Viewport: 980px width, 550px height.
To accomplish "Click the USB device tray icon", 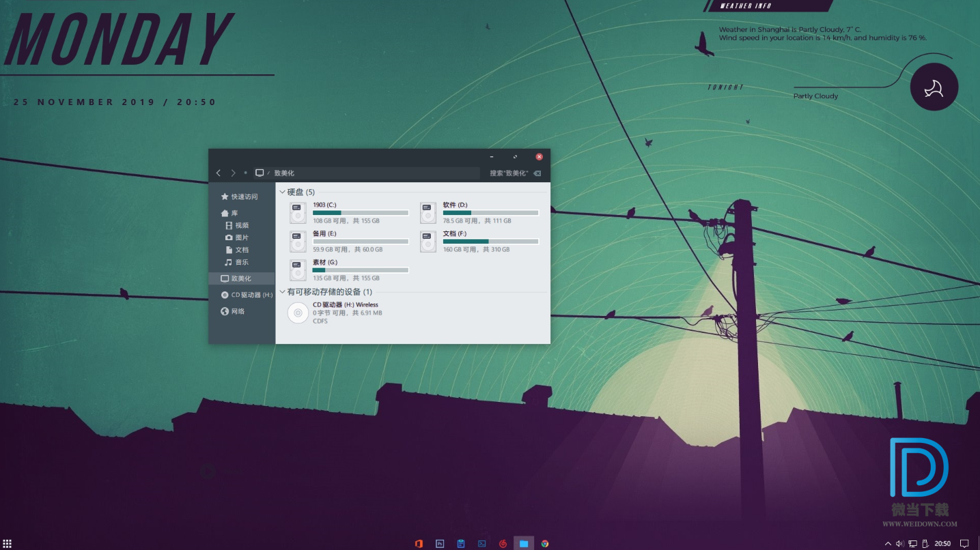I will [x=925, y=544].
